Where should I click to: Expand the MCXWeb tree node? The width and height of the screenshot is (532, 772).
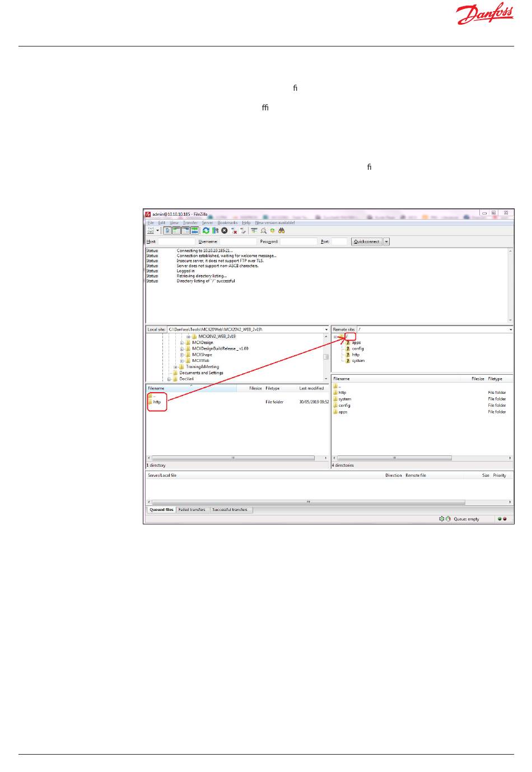[x=182, y=361]
